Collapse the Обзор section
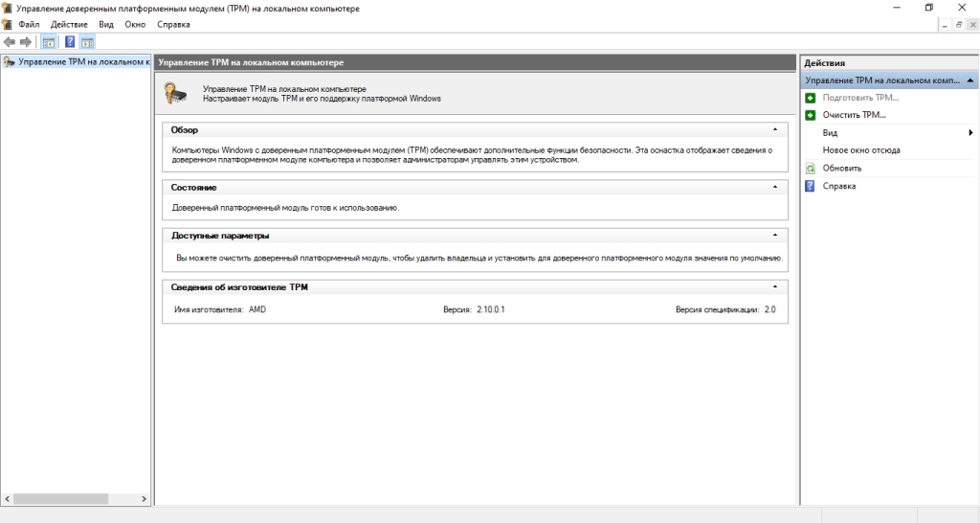Viewport: 980px width, 523px height. pos(775,129)
